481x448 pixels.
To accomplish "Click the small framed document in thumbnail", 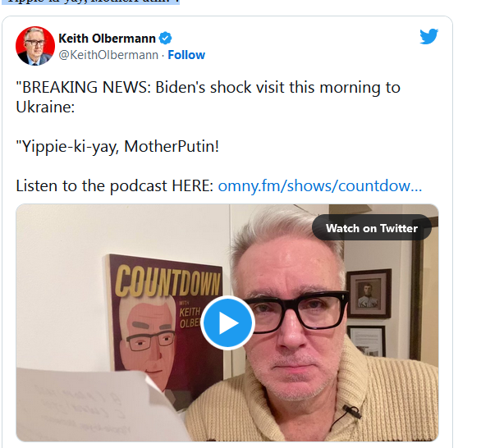I will coord(366,341).
